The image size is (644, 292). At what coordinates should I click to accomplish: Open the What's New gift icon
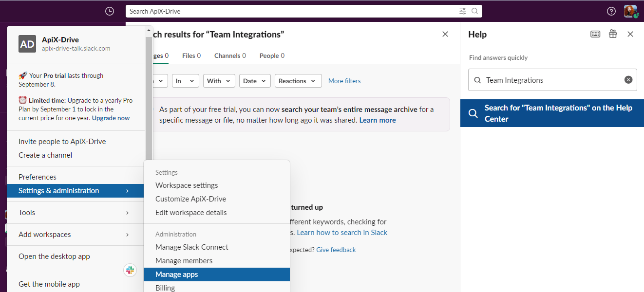613,34
